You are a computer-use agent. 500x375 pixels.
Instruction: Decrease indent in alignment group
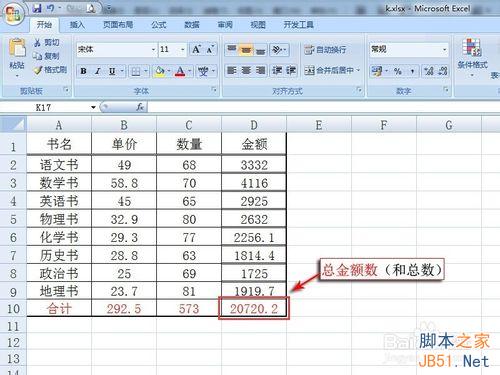[277, 70]
